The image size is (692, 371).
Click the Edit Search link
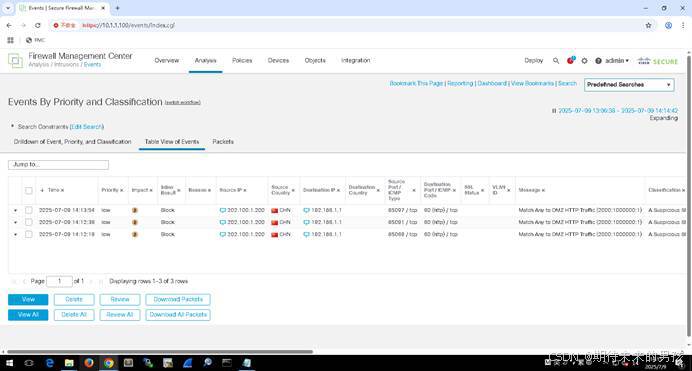86,127
